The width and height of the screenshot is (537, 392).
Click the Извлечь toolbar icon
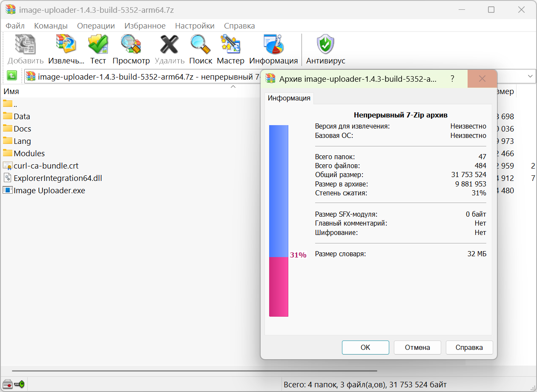(66, 44)
